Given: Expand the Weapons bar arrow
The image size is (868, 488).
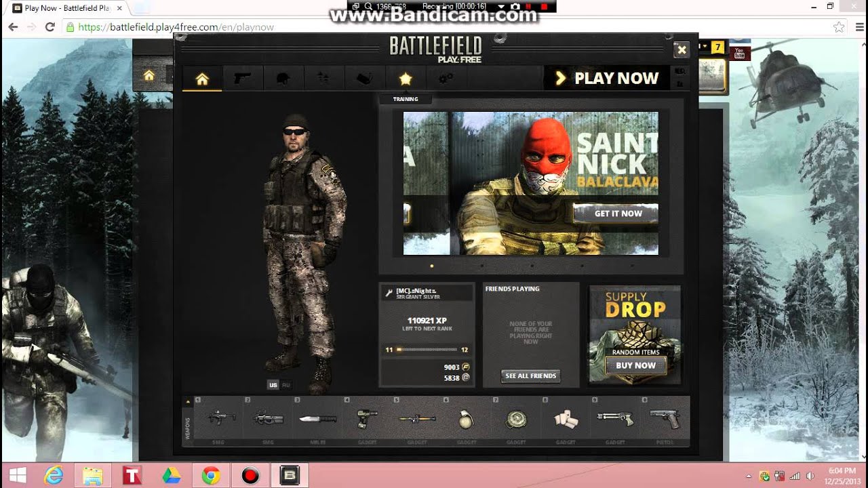Looking at the screenshot, I should click(188, 402).
